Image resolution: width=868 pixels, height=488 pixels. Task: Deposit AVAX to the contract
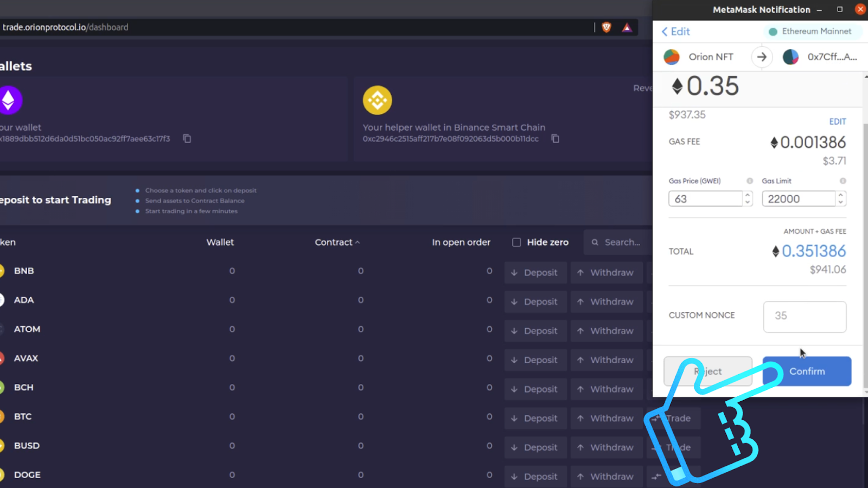(535, 360)
